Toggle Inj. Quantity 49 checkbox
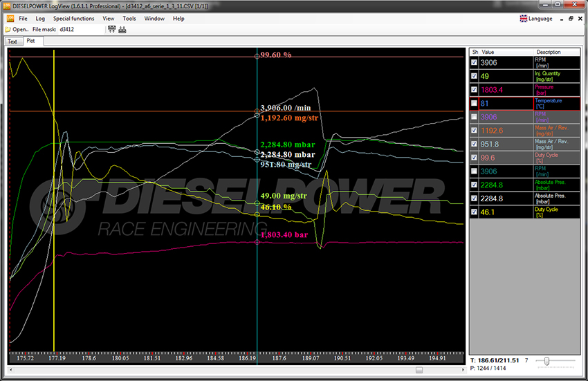The image size is (588, 381). 474,76
